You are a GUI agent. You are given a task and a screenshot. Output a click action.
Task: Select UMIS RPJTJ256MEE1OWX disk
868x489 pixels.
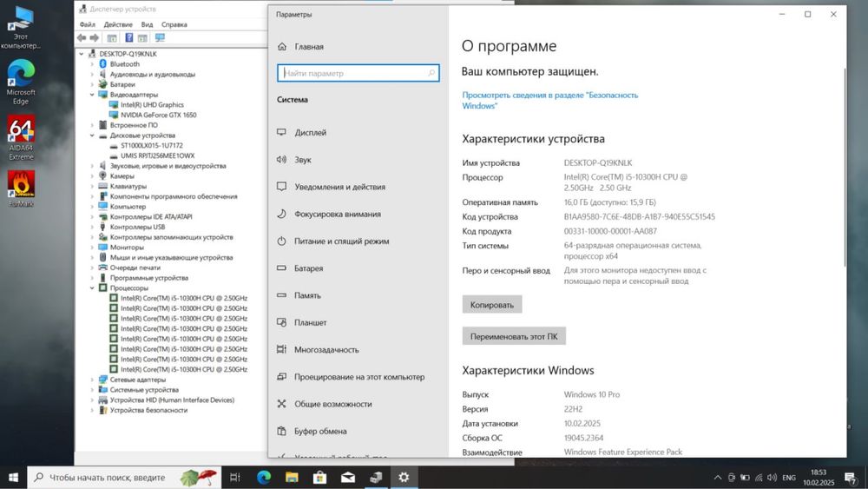point(158,155)
